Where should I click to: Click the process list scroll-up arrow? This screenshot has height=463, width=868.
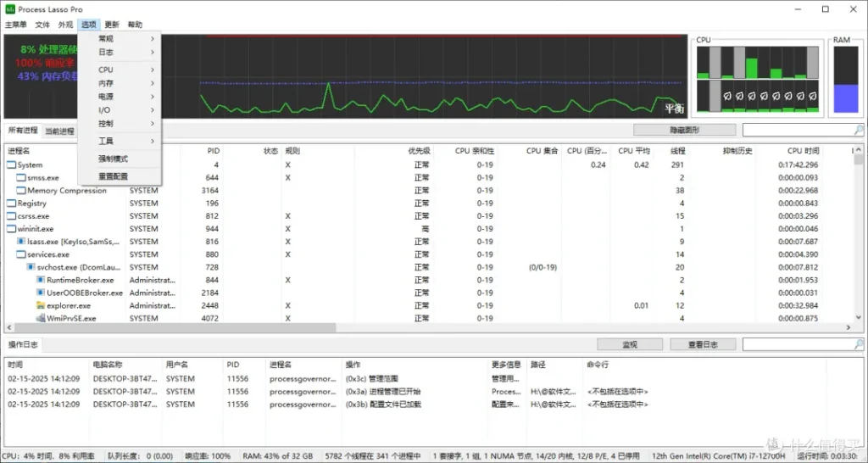859,149
